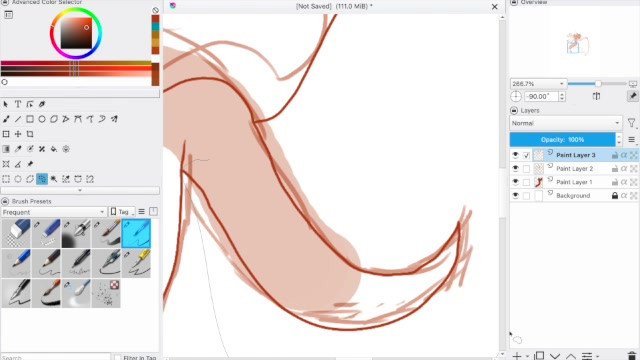640x360 pixels.
Task: Expand the zoom percentage dropdown
Action: pyautogui.click(x=538, y=84)
